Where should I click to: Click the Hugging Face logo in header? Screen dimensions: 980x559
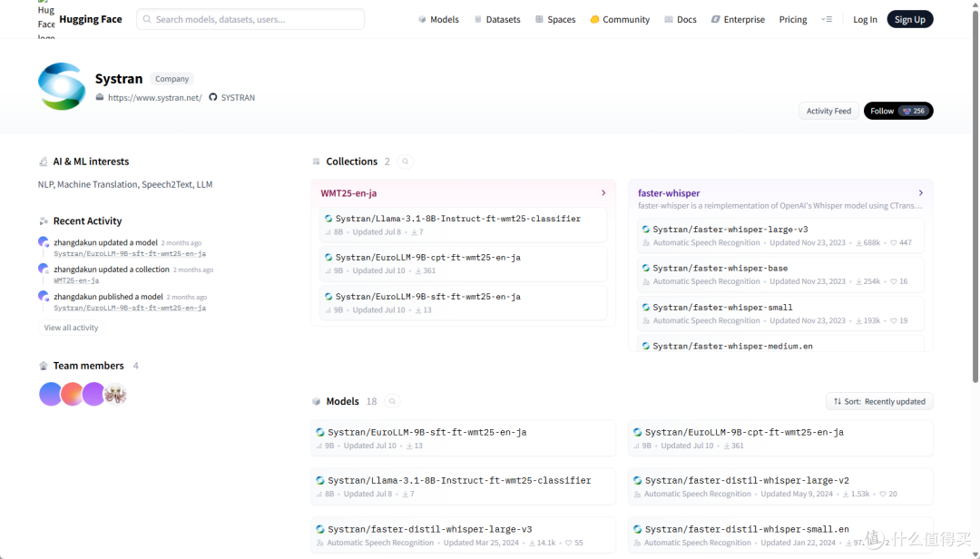click(x=46, y=19)
